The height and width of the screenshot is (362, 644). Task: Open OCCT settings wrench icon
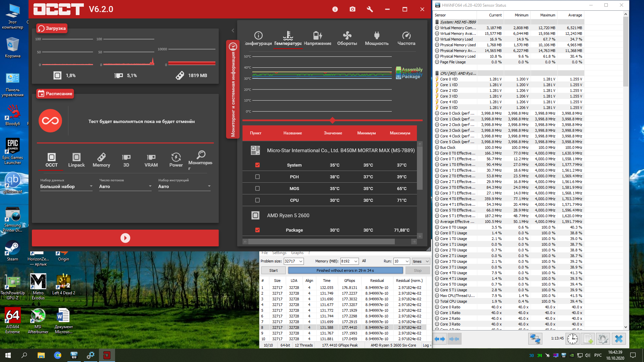click(370, 9)
